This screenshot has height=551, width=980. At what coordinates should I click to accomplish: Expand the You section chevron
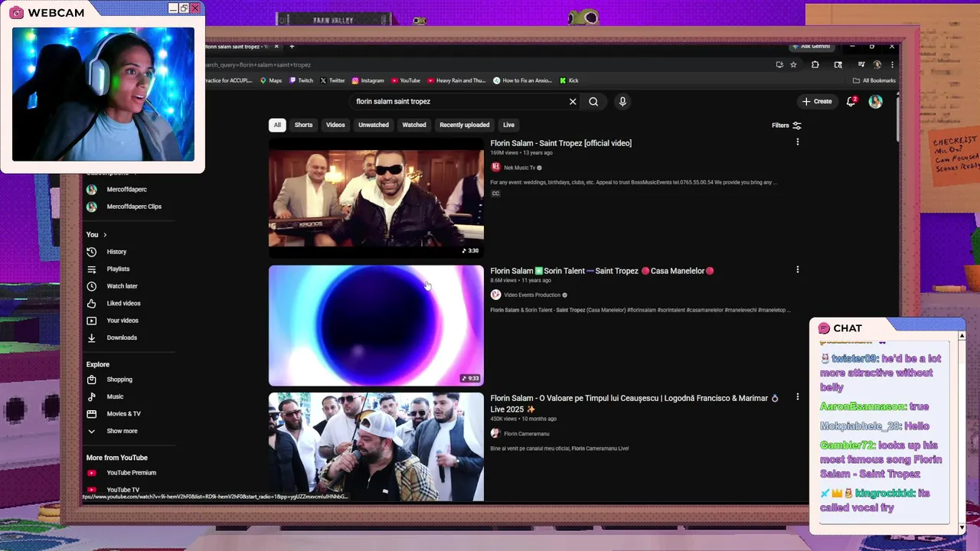pyautogui.click(x=105, y=235)
